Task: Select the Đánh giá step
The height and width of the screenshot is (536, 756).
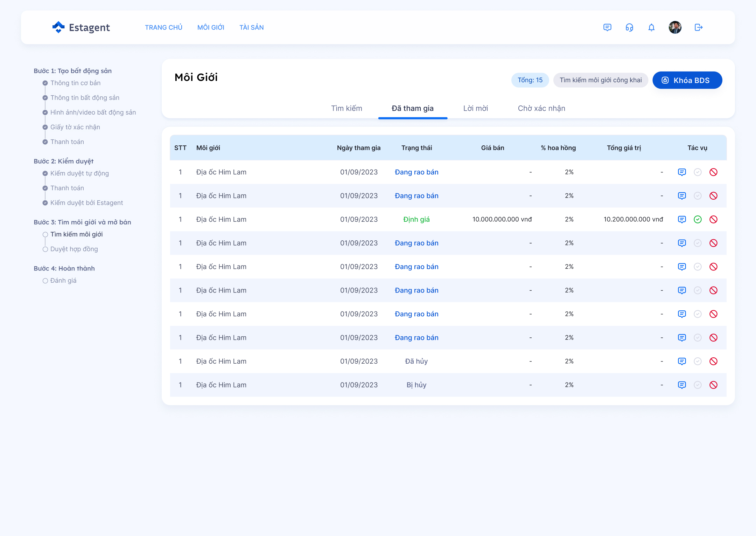Action: (x=63, y=281)
